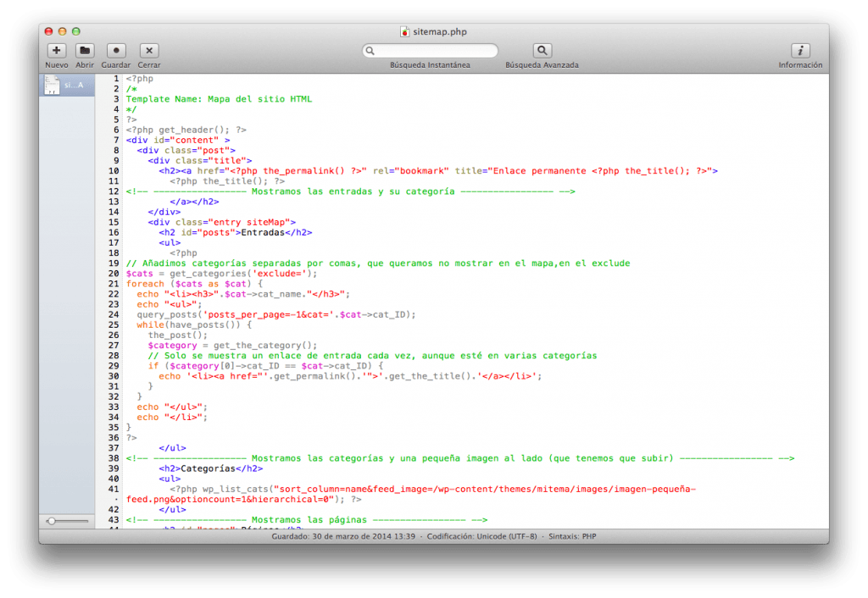Viewport: 868px width, 598px height.
Task: Click the the_post(); line
Action: pyautogui.click(x=178, y=335)
